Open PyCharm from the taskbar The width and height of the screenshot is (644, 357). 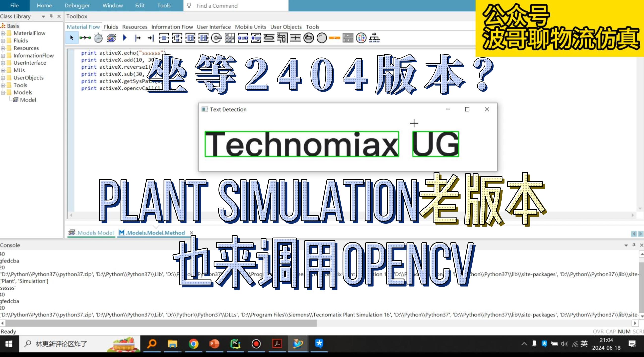[x=235, y=344]
